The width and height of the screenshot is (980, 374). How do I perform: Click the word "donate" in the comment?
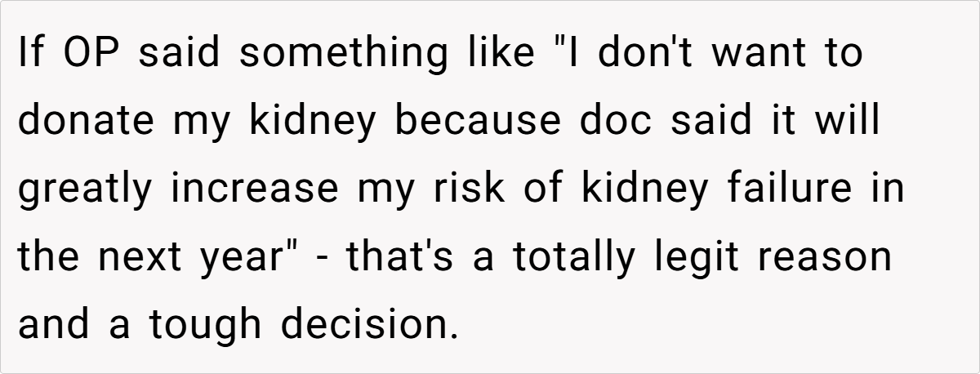(86, 122)
